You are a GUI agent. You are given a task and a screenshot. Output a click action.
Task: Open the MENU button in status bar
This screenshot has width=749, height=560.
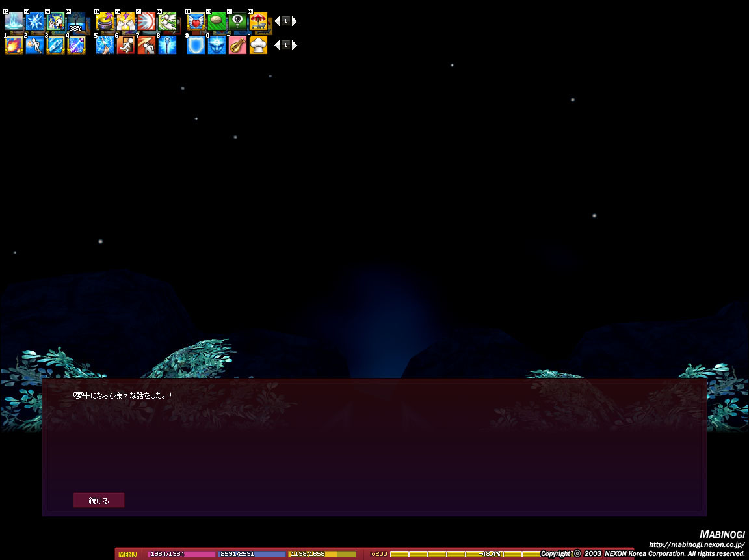tap(127, 554)
